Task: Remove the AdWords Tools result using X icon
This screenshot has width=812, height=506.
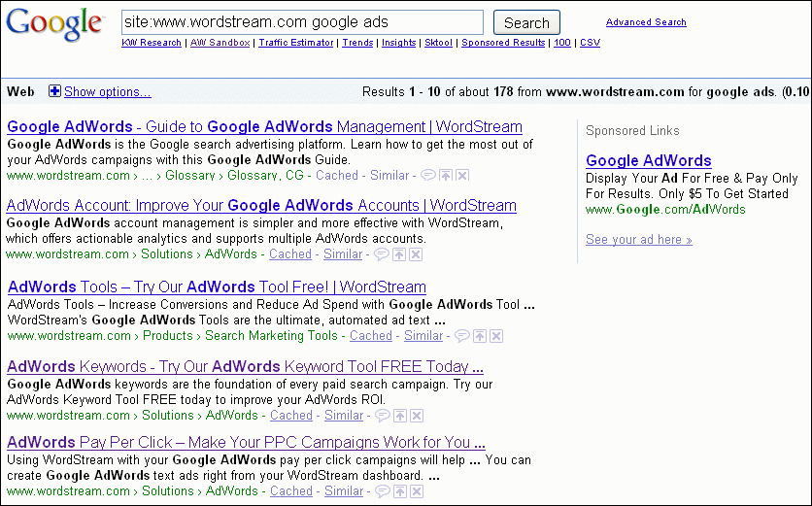Action: tap(496, 336)
